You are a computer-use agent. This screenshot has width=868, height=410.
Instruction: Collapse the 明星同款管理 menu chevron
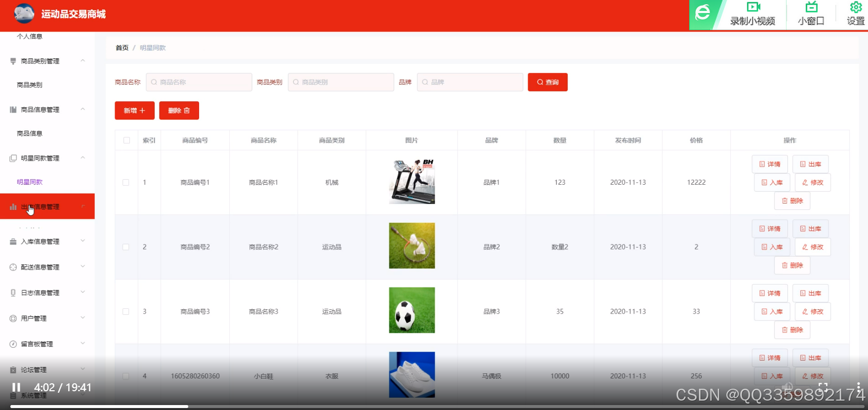click(83, 158)
